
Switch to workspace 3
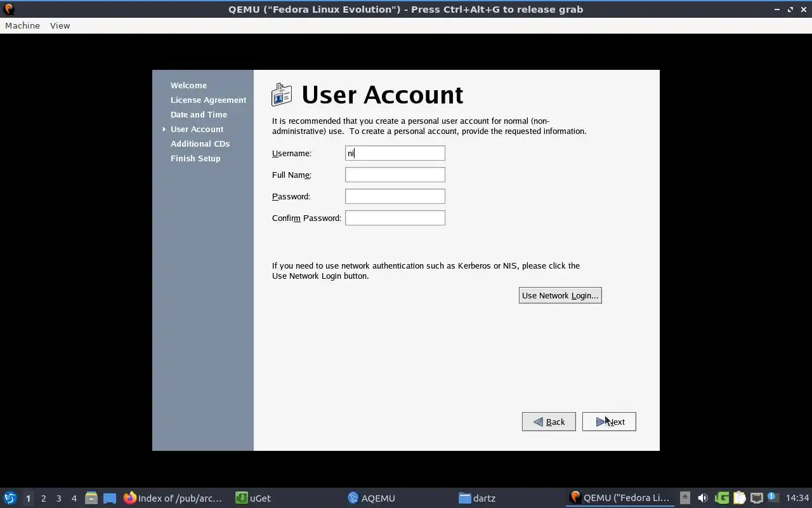tap(58, 498)
